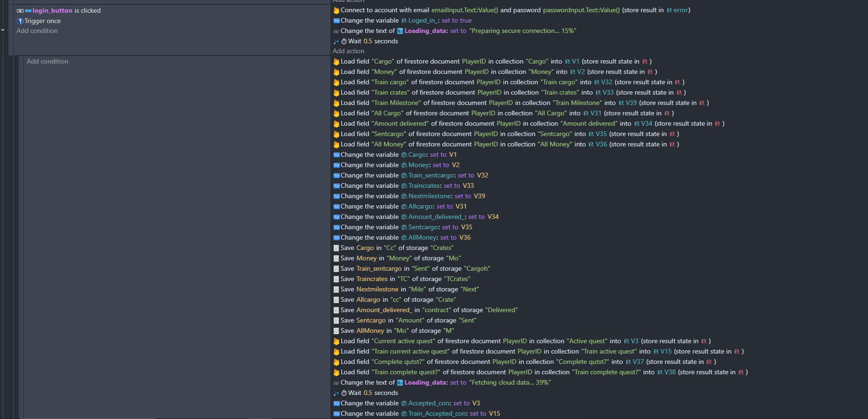The image size is (868, 419).
Task: Edit the passwordnput.Text::Value() parameter
Action: point(581,10)
